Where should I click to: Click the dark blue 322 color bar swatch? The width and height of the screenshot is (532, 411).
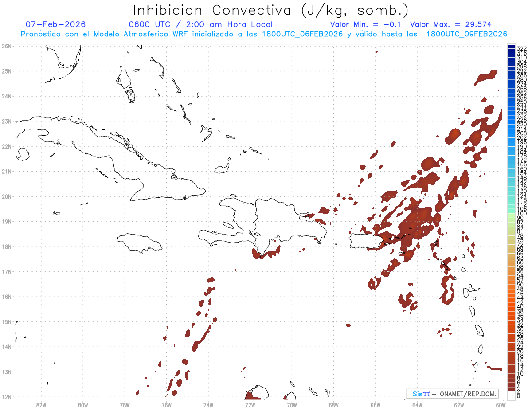[x=512, y=47]
